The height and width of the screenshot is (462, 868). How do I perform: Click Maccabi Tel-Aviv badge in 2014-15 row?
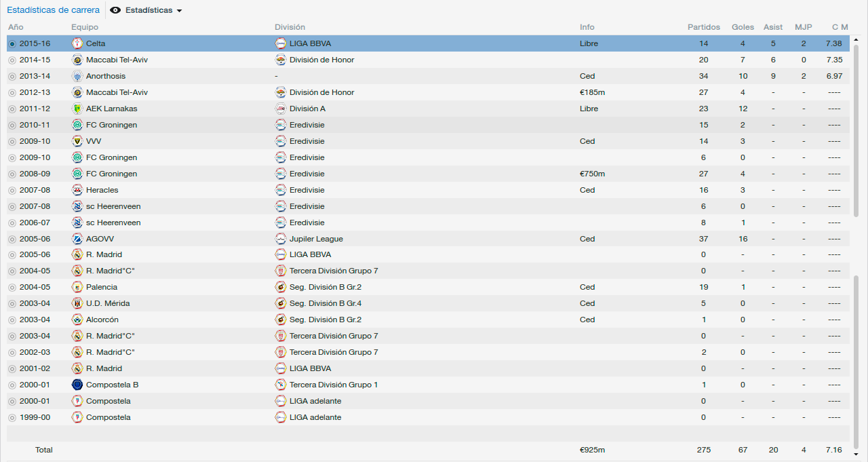click(77, 60)
